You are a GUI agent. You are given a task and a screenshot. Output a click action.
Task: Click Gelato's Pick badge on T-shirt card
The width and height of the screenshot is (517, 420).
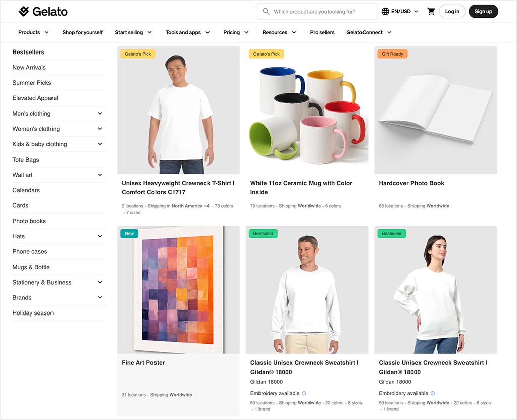click(138, 54)
